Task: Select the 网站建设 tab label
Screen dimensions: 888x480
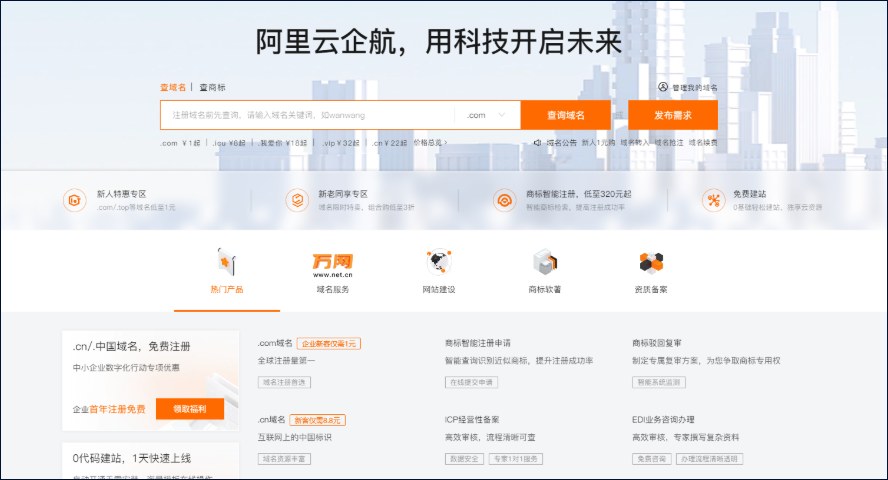Action: 439,290
